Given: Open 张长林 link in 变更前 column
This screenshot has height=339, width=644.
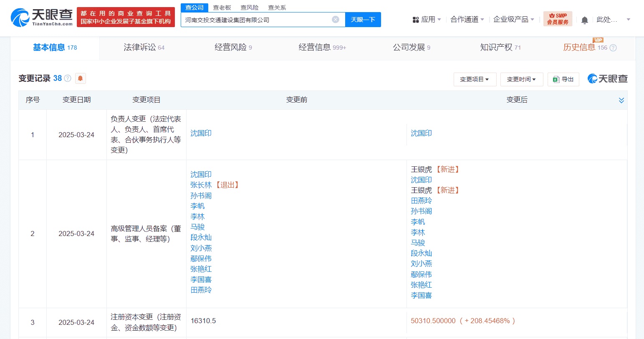Looking at the screenshot, I should coord(201,185).
